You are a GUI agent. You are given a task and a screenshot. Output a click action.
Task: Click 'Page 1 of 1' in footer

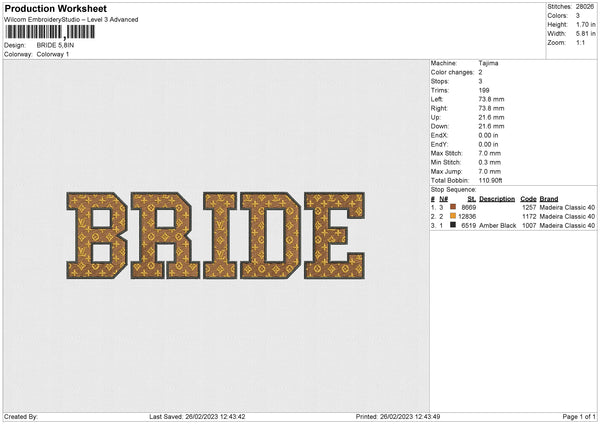(x=579, y=416)
